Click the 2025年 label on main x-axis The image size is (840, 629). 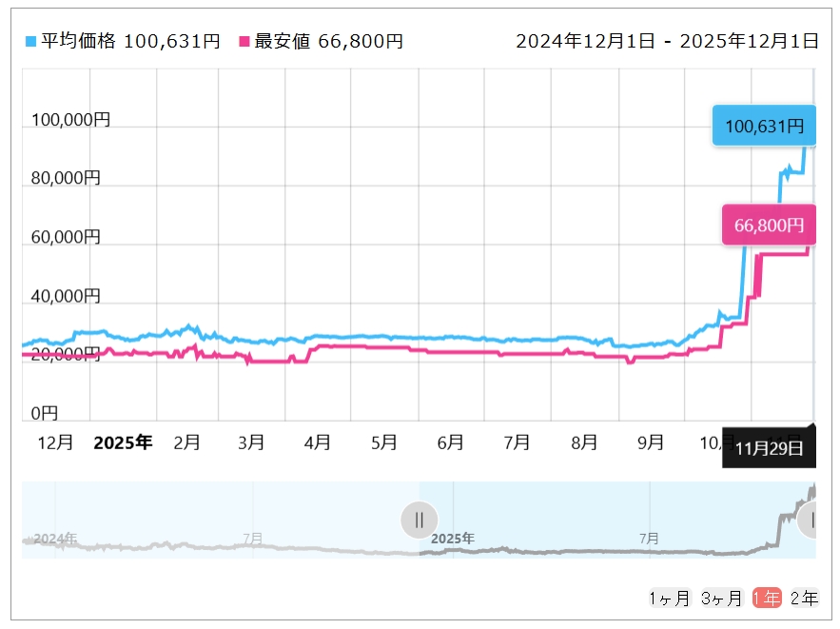click(x=123, y=442)
